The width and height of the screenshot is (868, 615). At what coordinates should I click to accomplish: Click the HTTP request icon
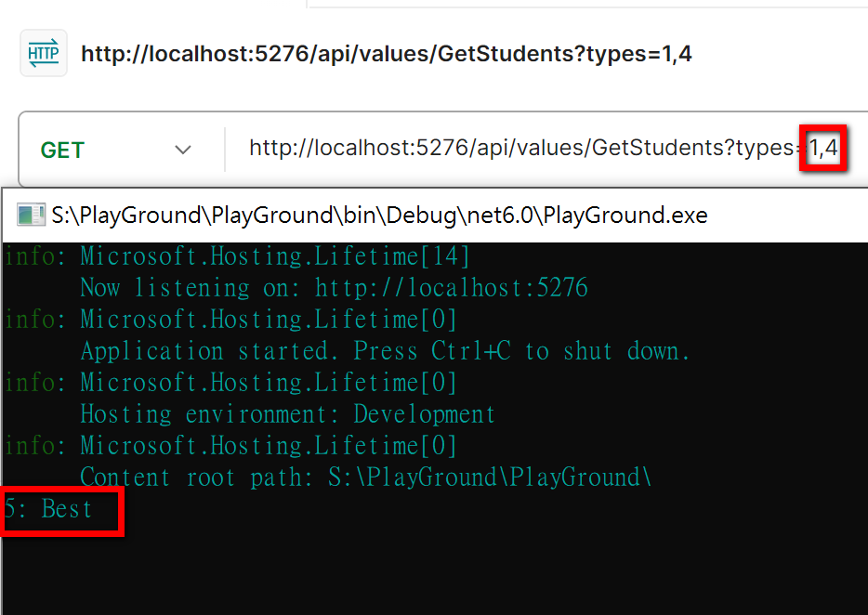(44, 53)
